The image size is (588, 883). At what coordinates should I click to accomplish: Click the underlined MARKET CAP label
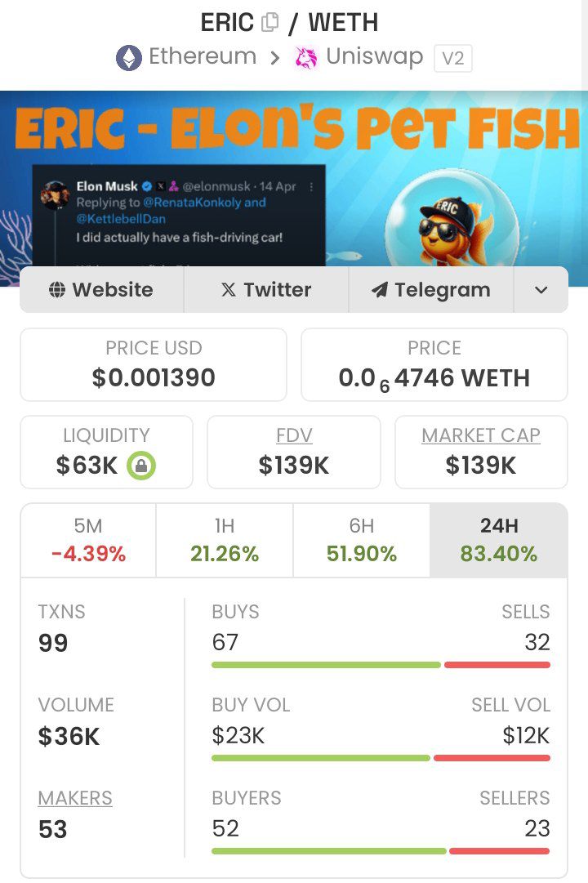pos(481,435)
